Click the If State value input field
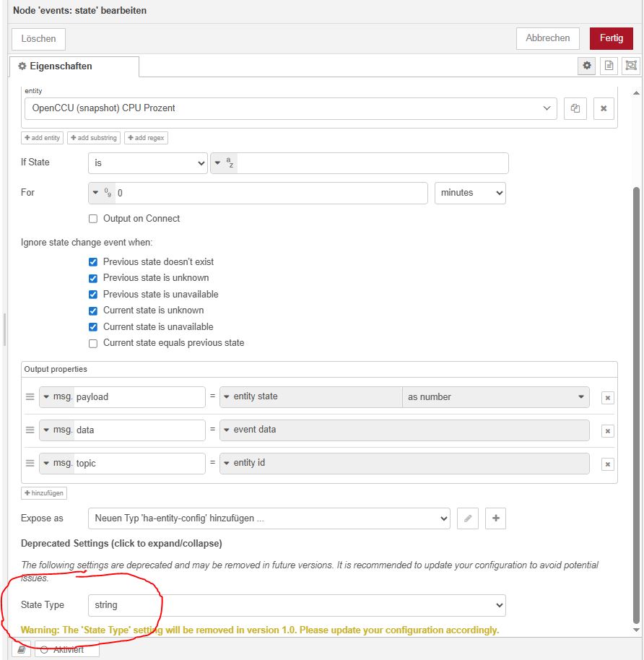 pyautogui.click(x=372, y=163)
